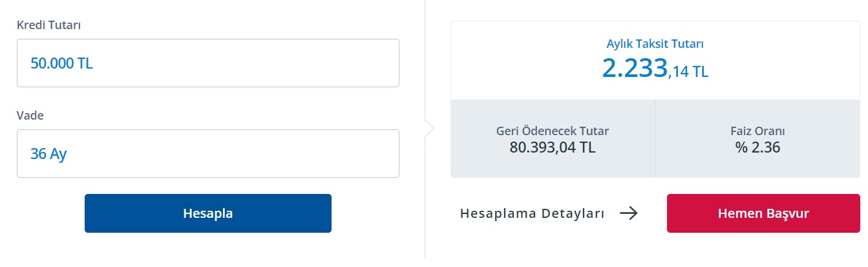Open the Hesaplama Detayları link
868x267 pixels.
532,213
